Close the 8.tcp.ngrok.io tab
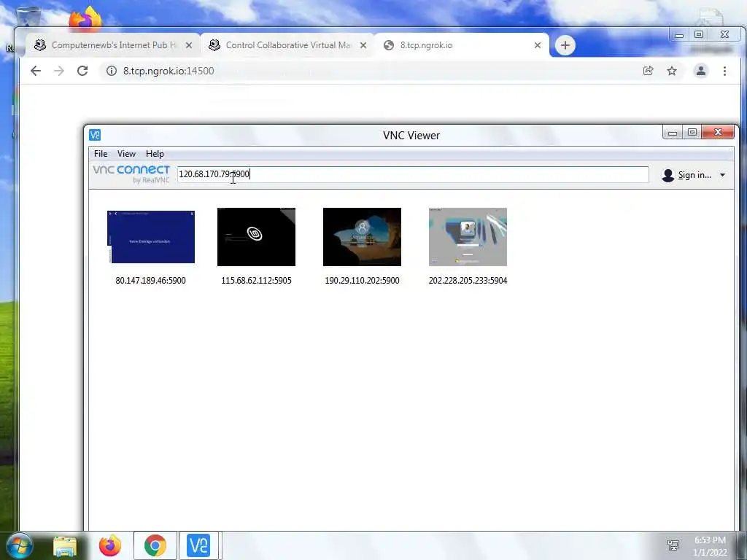Screen dimensions: 747x560 click(x=538, y=45)
